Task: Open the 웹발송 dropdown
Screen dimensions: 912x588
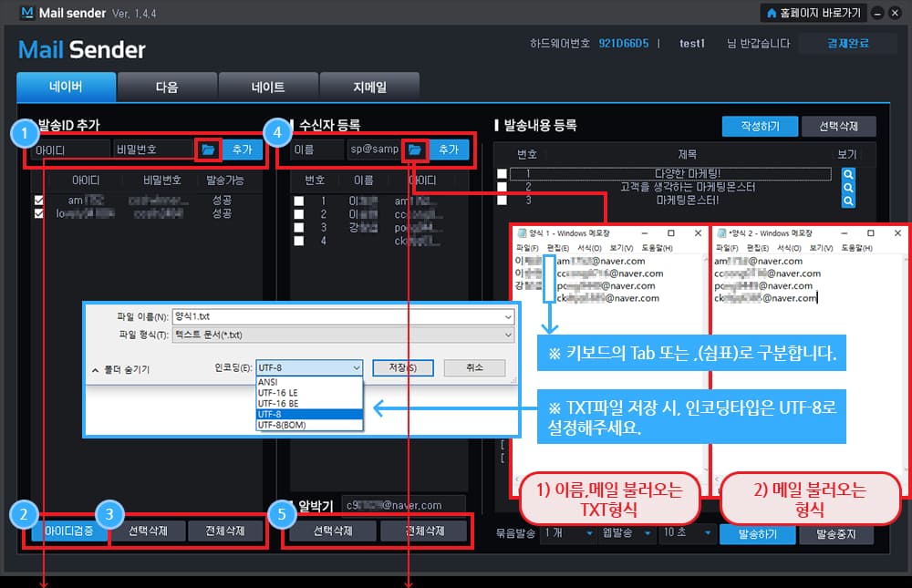Action: point(627,533)
